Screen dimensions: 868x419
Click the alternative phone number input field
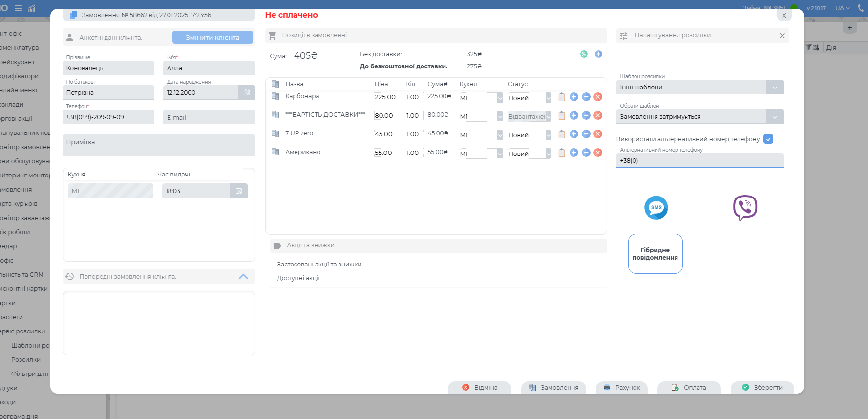pos(699,161)
